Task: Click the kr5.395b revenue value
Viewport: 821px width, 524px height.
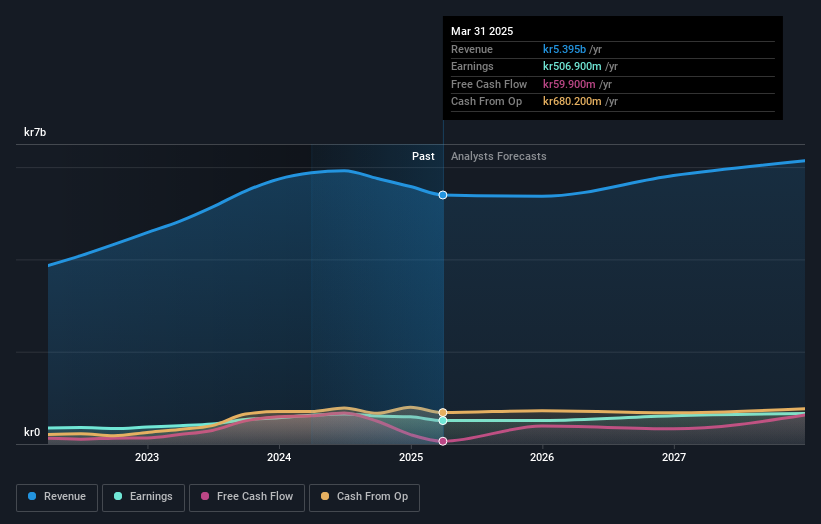Action: coord(564,49)
